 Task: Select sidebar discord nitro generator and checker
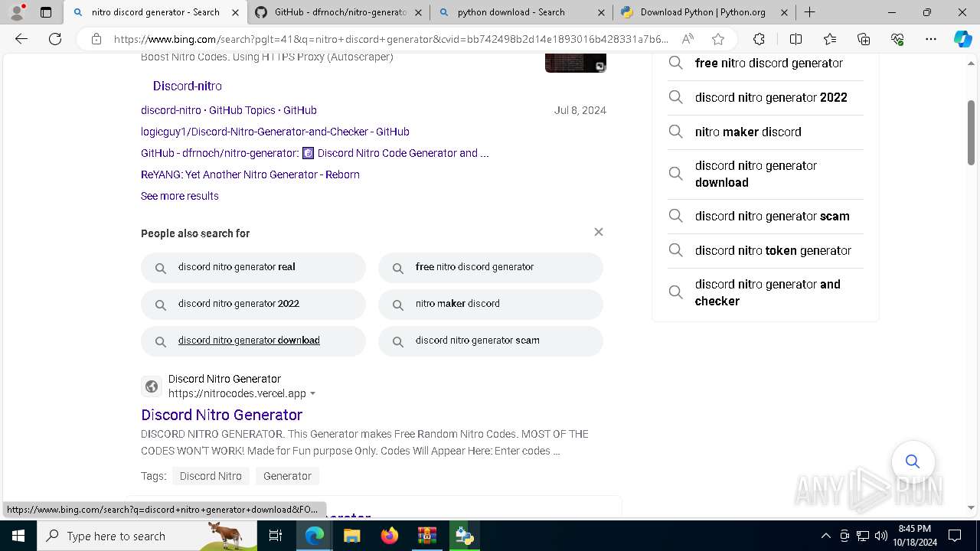coord(766,292)
